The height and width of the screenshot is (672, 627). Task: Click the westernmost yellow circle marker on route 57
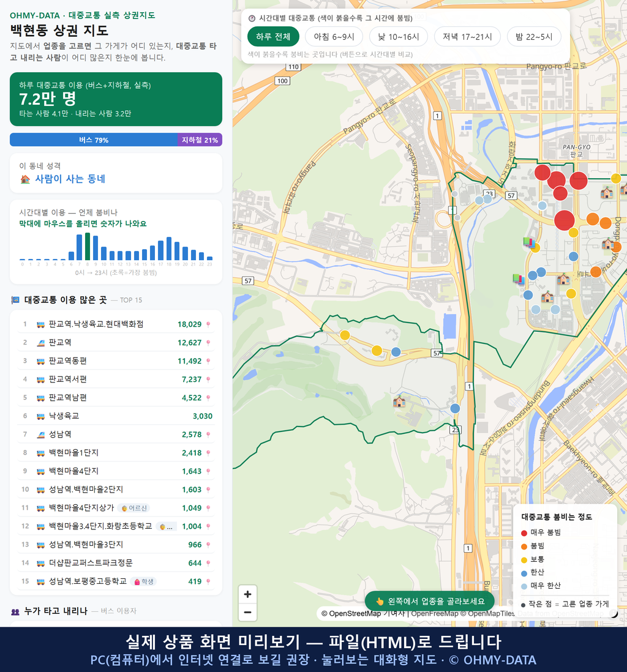tap(345, 335)
